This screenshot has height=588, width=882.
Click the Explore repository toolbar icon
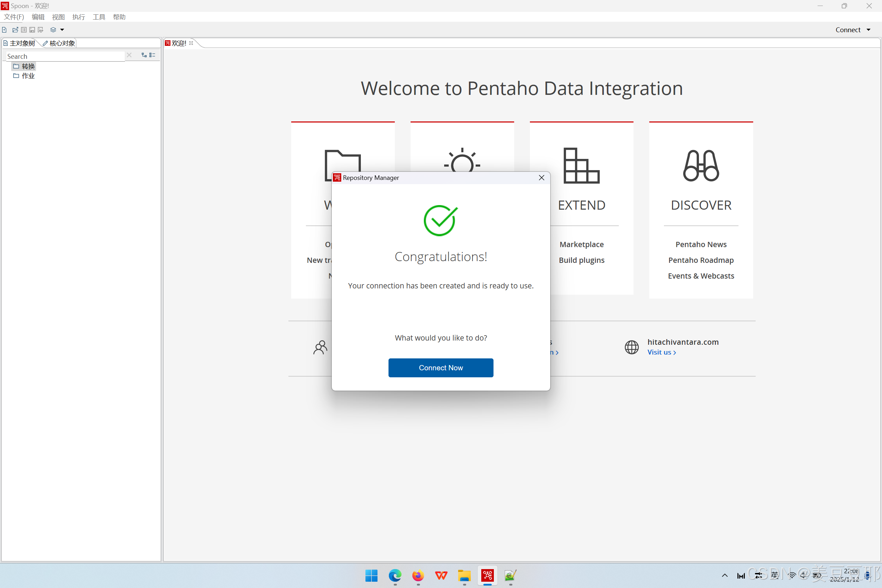(x=24, y=30)
